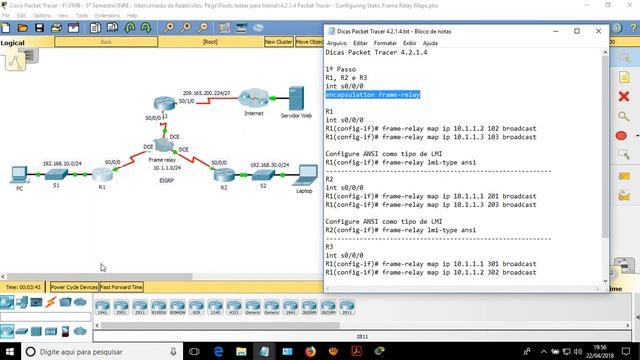Click the New Cluster button
The image size is (640, 360).
point(279,42)
